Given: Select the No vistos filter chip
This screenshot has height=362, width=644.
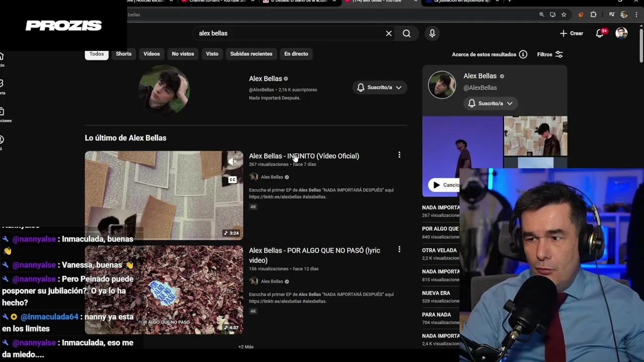Looking at the screenshot, I should [x=183, y=54].
